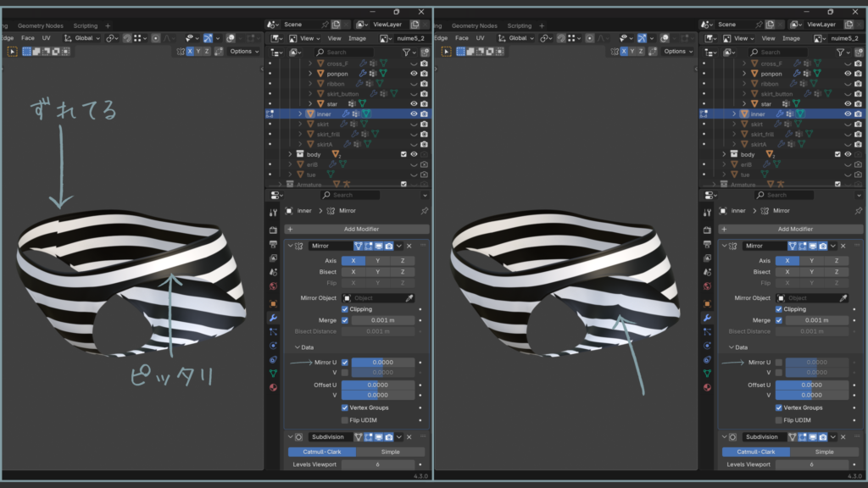868x488 pixels.
Task: Remove the Mirror modifier in right window
Action: (x=843, y=246)
